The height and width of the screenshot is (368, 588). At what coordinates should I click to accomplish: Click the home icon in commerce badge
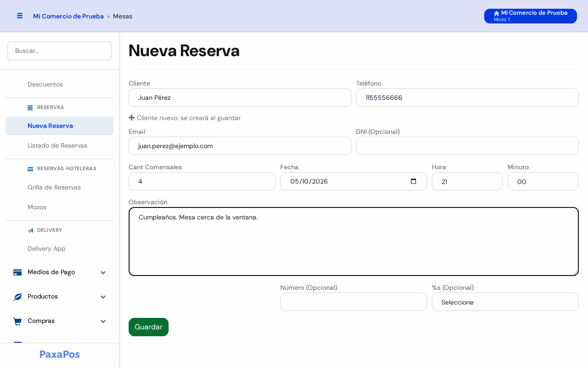click(497, 13)
